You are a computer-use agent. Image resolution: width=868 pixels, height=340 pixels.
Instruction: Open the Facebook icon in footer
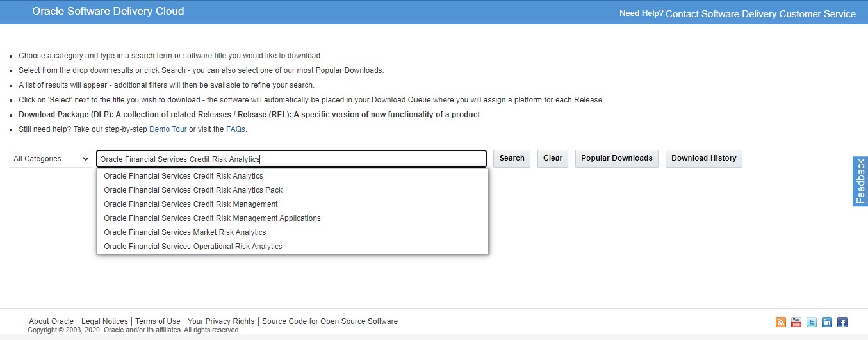pyautogui.click(x=842, y=322)
